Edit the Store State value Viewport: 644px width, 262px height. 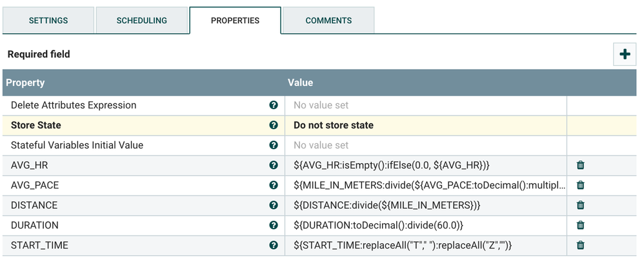point(425,125)
